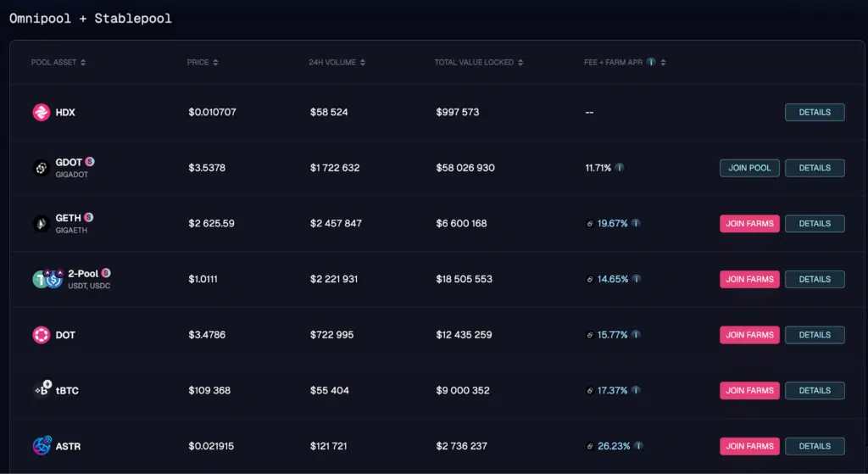Image resolution: width=868 pixels, height=474 pixels.
Task: Click info icon in Fee + Farm APR header
Action: pos(651,62)
